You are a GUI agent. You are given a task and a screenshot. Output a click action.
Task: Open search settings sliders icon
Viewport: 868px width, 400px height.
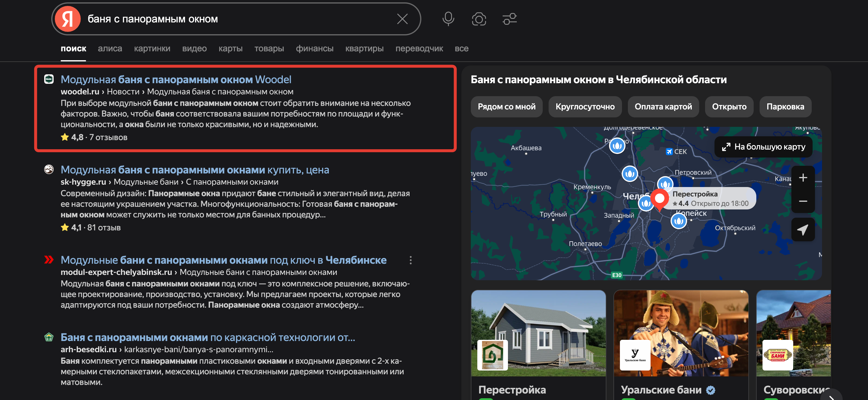(509, 19)
